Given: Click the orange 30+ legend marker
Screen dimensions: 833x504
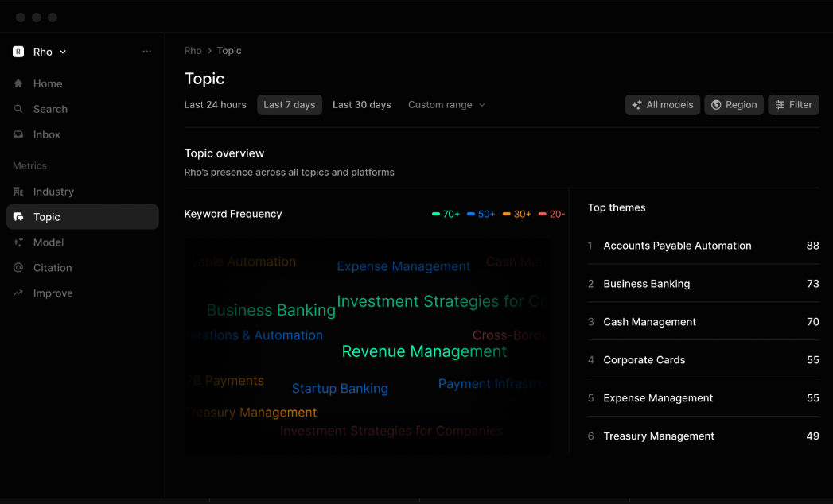Looking at the screenshot, I should pyautogui.click(x=506, y=214).
